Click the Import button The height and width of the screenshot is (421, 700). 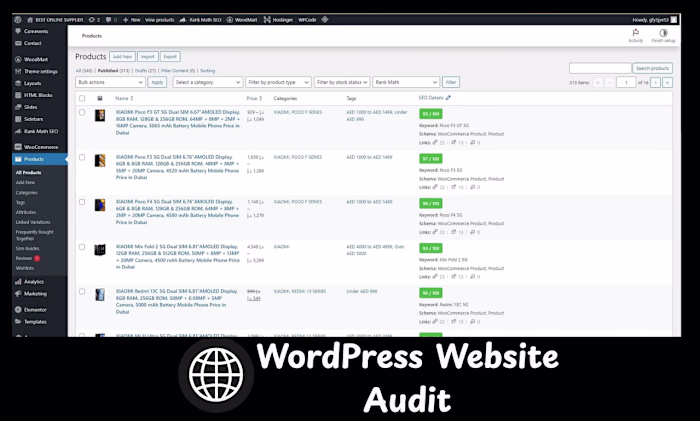pyautogui.click(x=147, y=57)
